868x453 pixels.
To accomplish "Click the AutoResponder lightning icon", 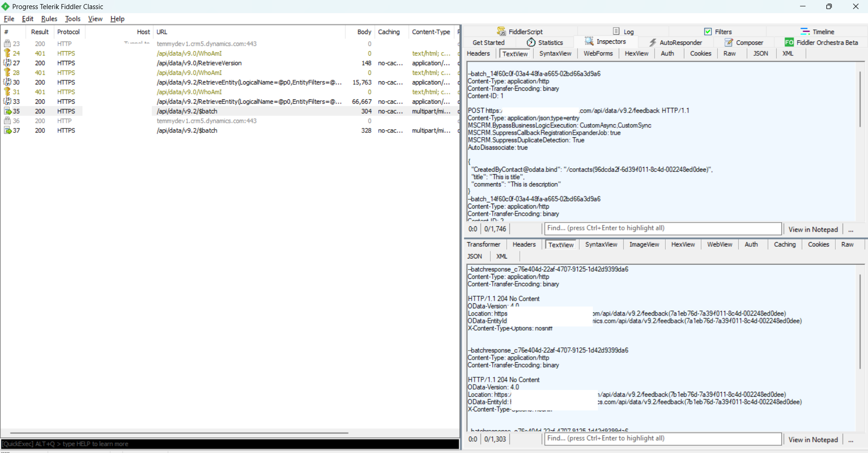I will [653, 42].
